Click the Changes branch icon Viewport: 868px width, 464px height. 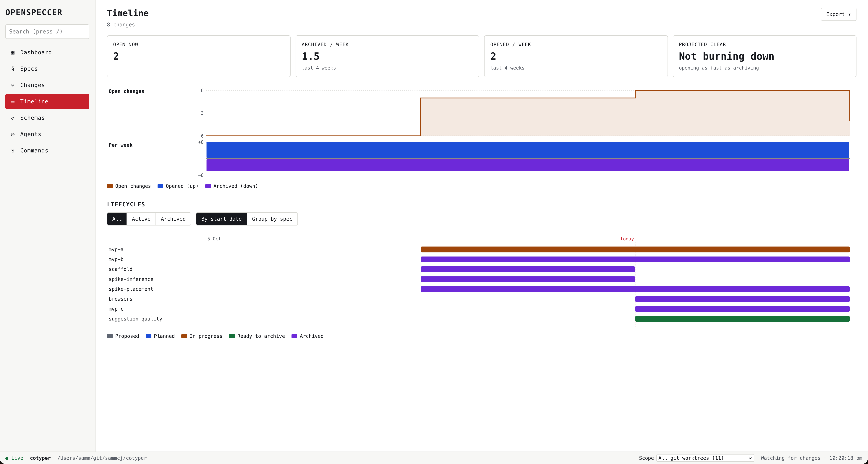tap(13, 85)
